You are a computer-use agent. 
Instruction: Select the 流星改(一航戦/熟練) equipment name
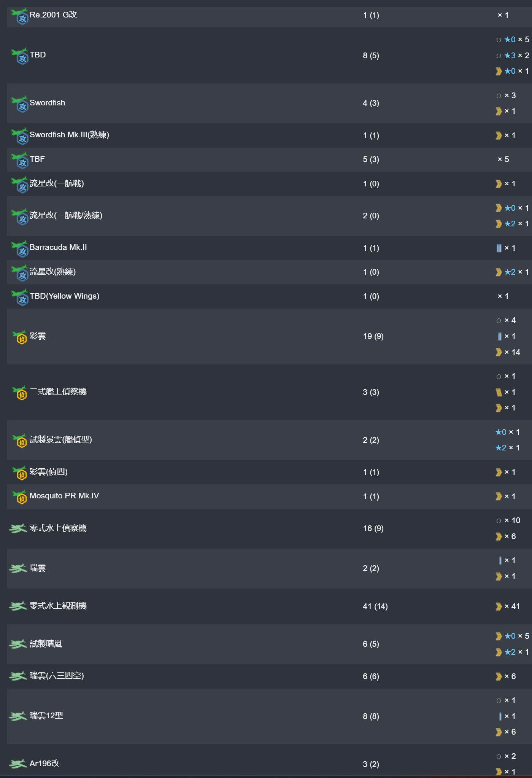[x=66, y=216]
